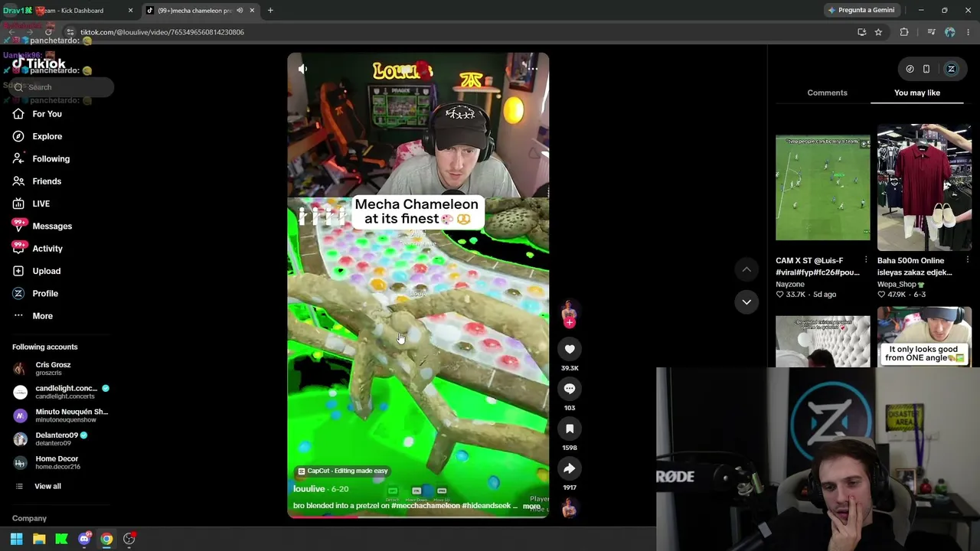980x551 pixels.
Task: Mute the TikTok video with the speaker icon
Action: tap(303, 69)
